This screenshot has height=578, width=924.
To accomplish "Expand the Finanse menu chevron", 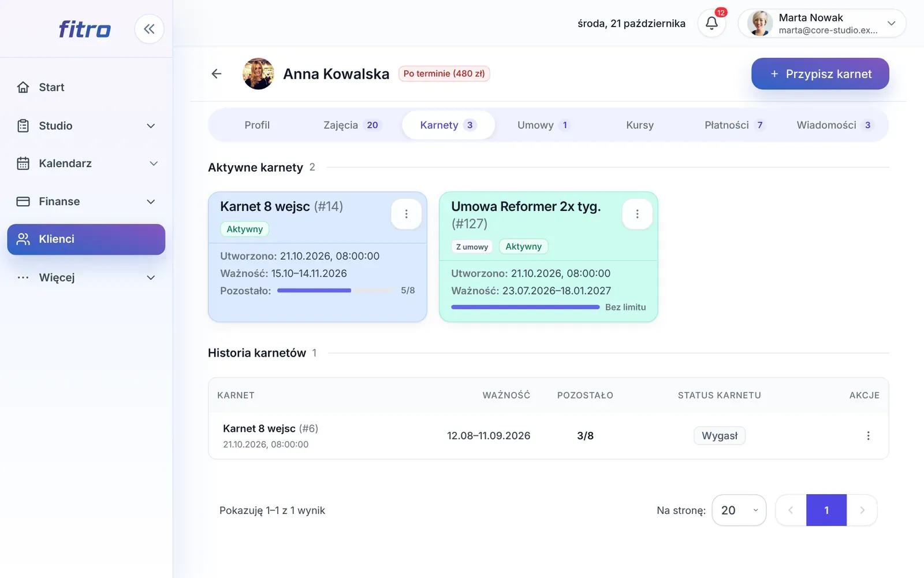I will pyautogui.click(x=151, y=202).
